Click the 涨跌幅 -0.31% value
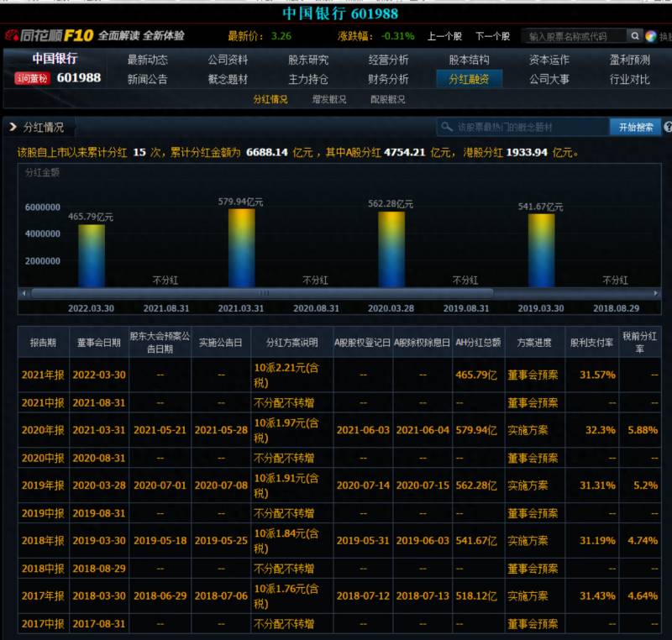 pos(397,36)
